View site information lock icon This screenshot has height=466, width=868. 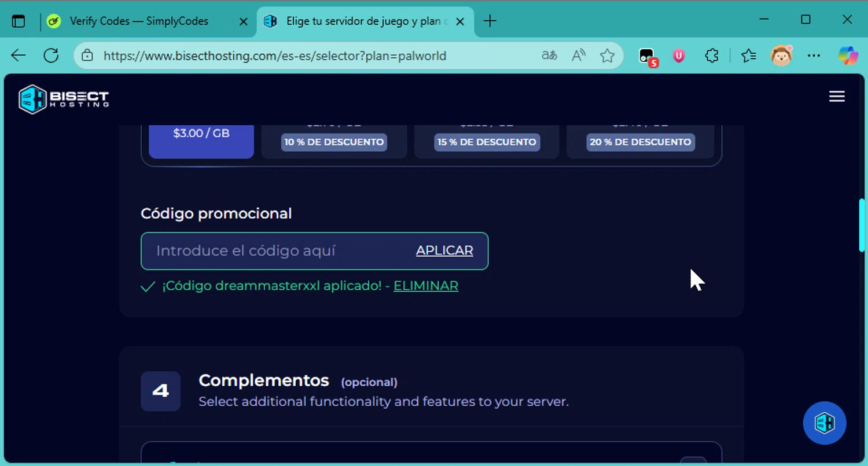(87, 56)
